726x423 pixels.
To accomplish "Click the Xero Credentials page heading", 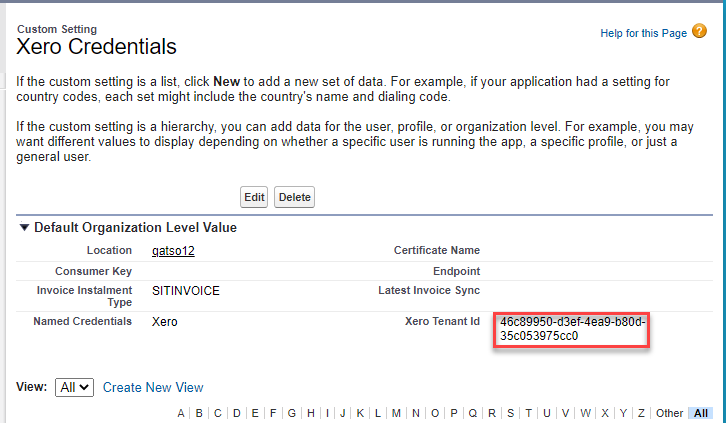I will pos(96,47).
